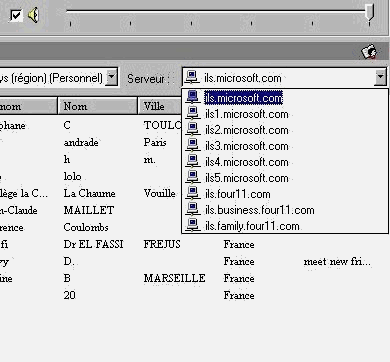Screen dimensions: 390x362
Task: Select the andrade row name
Action: click(81, 143)
